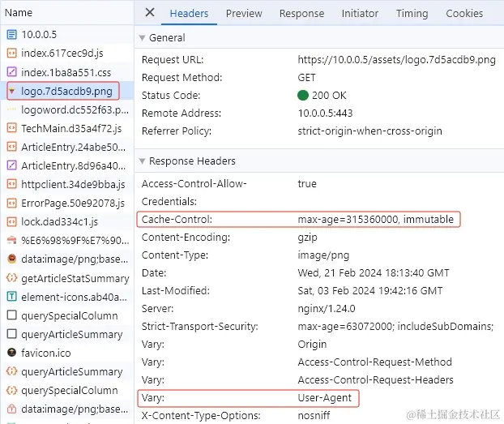Click the script icon for index.617cec9d.js
This screenshot has height=424, width=504.
(11, 54)
